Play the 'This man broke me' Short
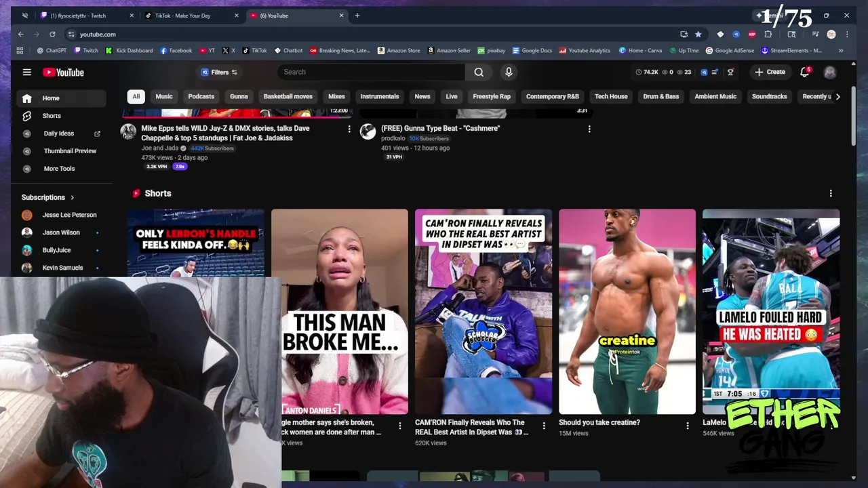This screenshot has width=868, height=488. (340, 312)
